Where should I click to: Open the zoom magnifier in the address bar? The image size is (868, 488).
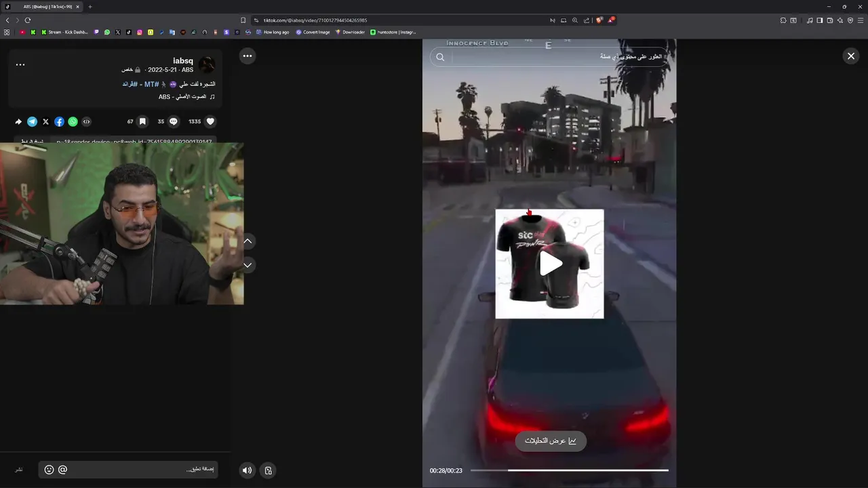[x=575, y=20]
